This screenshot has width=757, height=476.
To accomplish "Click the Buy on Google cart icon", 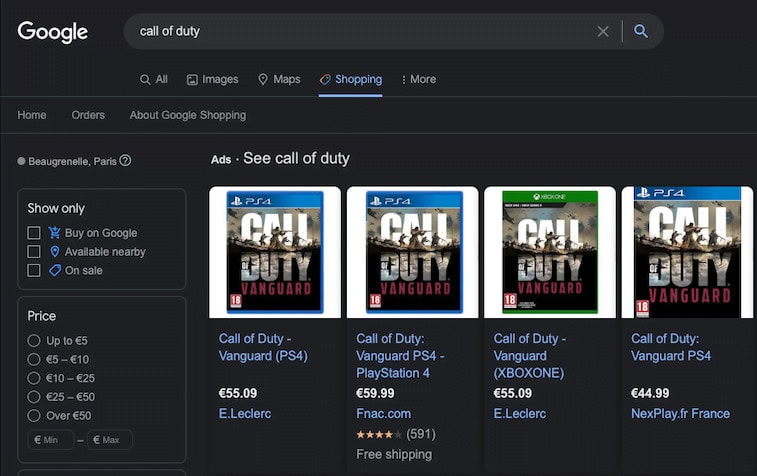I will [x=55, y=233].
